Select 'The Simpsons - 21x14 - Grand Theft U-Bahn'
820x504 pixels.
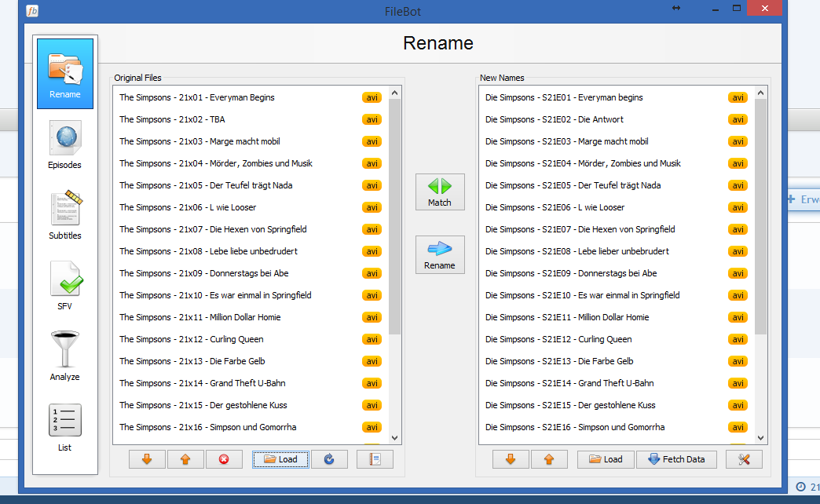point(251,383)
